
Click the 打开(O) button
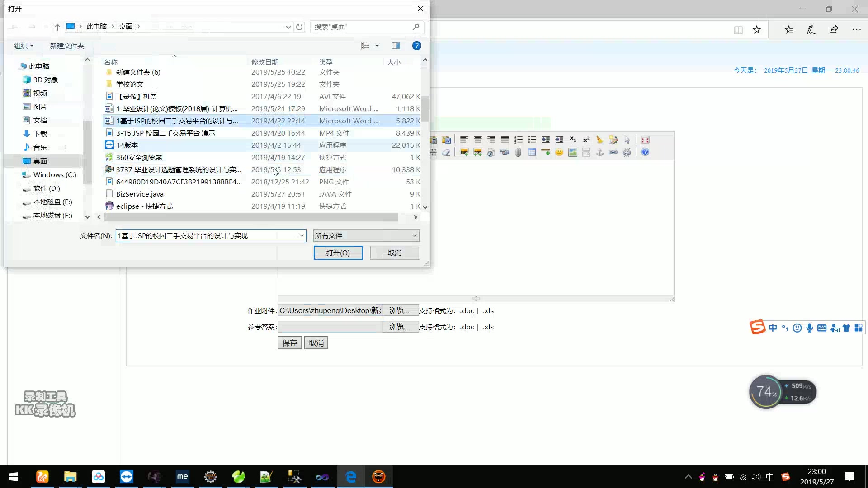338,253
